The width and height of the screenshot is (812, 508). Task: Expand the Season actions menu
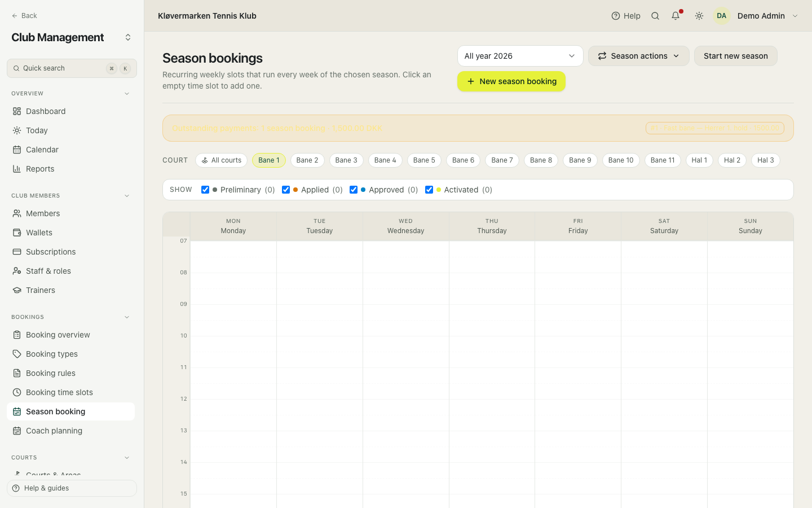pos(638,56)
